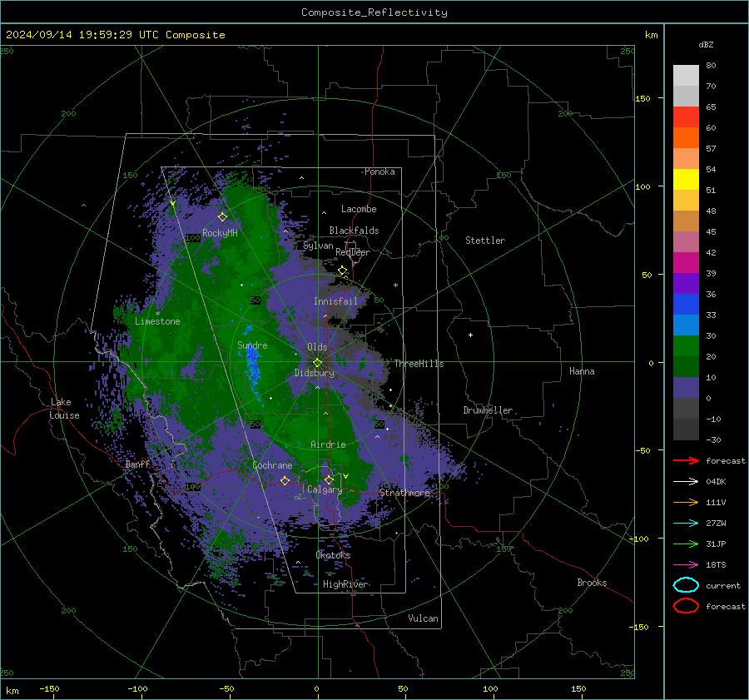Select the yellow 54-51 dBZ swatch
The width and height of the screenshot is (749, 700).
tap(686, 180)
